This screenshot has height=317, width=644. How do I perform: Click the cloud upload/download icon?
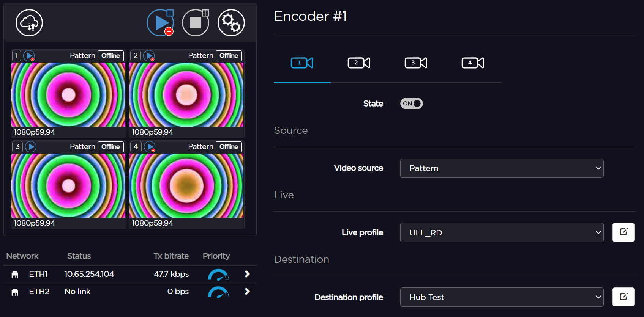(x=29, y=23)
